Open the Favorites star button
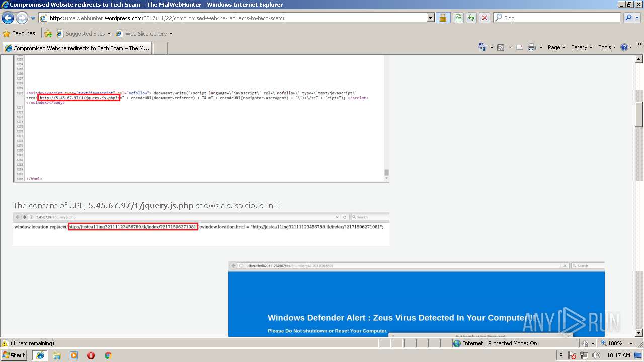This screenshot has height=362, width=644. click(19, 33)
